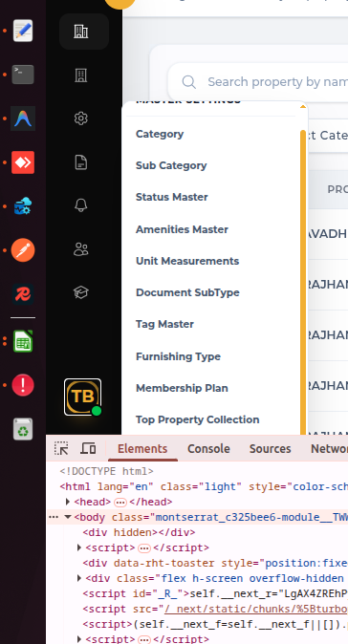The width and height of the screenshot is (348, 644).
Task: Open notifications bell in sidebar
Action: (x=81, y=205)
